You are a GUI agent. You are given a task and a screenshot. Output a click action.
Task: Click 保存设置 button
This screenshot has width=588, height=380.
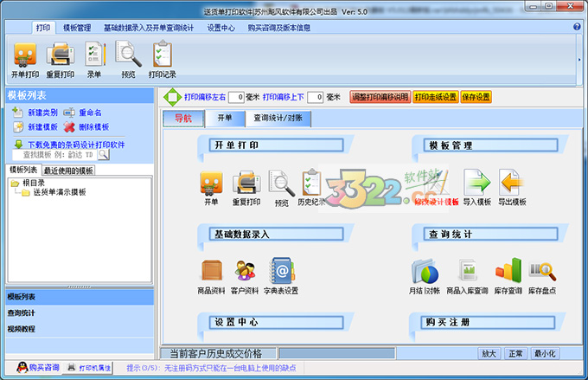pyautogui.click(x=476, y=97)
